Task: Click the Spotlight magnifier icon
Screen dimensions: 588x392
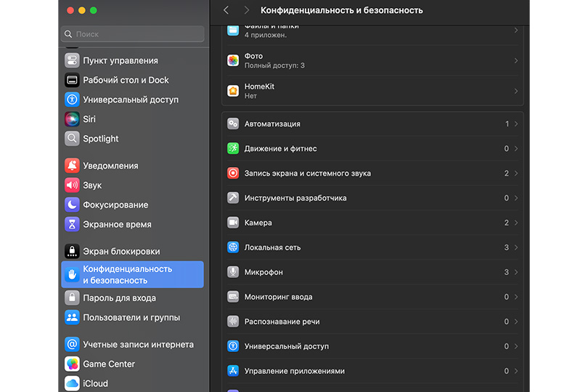Action: [x=72, y=139]
